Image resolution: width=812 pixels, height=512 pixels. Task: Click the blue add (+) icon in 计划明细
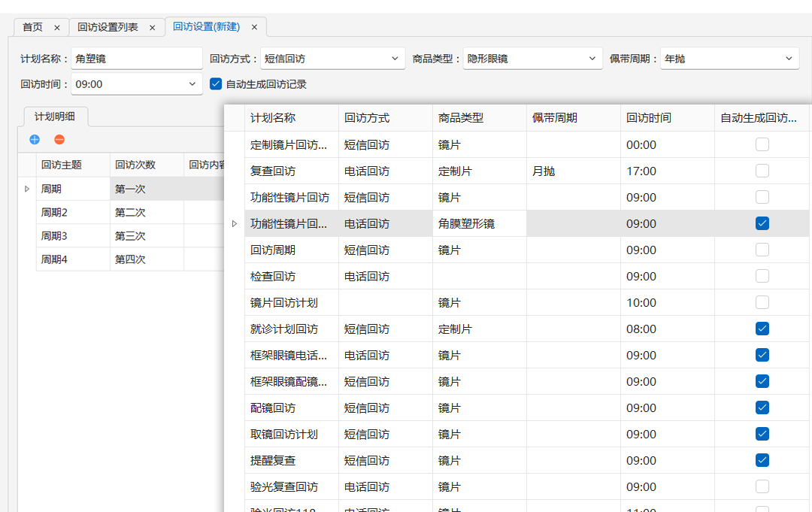[35, 140]
